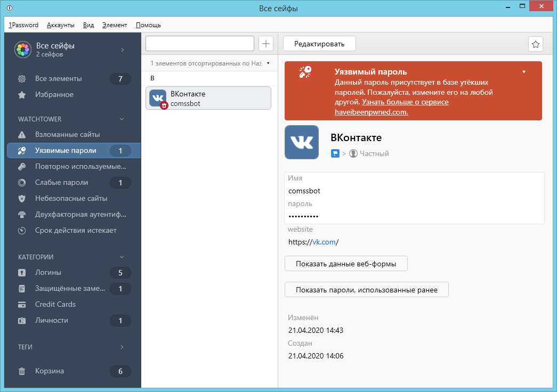Viewport: 557px width, 392px height.
Task: Click the key icon for Повторно используемые
Action: (22, 167)
